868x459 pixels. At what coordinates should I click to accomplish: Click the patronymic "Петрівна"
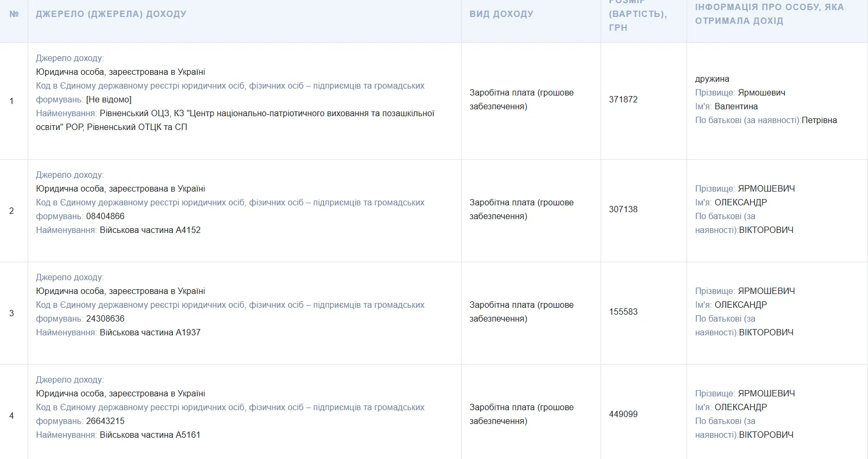tap(819, 120)
